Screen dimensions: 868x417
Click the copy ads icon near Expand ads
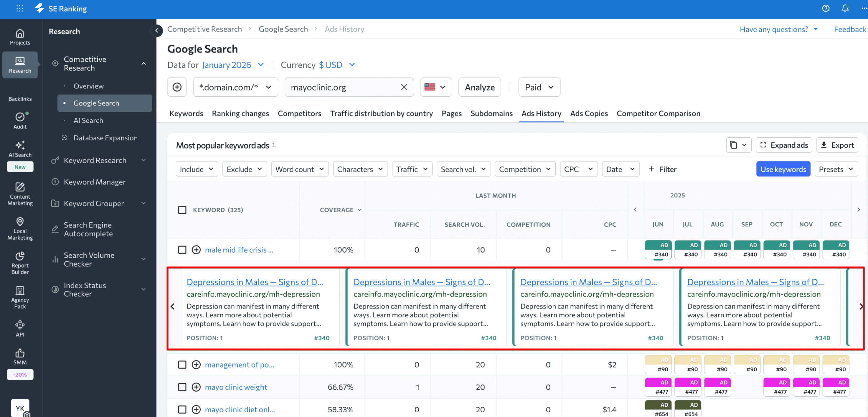[x=738, y=145]
